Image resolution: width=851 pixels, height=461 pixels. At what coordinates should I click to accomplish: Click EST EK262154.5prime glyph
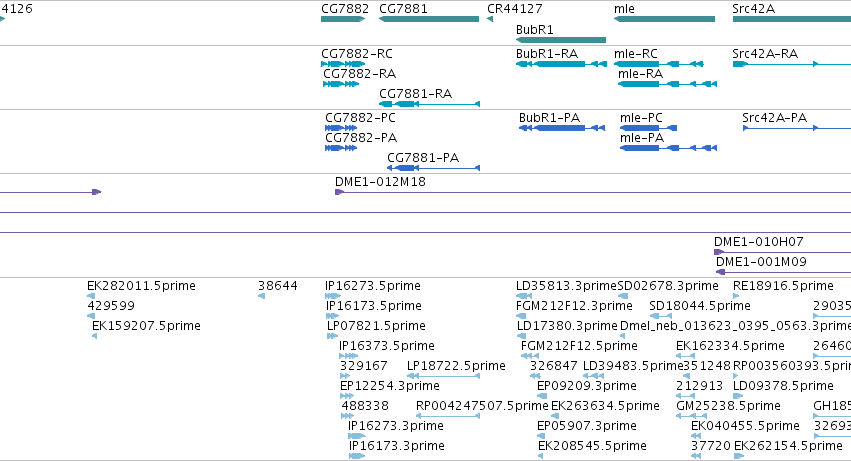(739, 456)
